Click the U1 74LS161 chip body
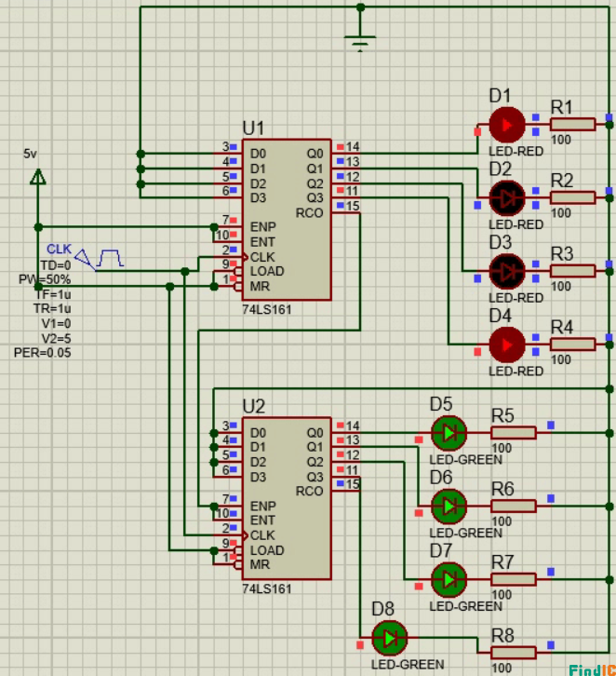 (286, 220)
